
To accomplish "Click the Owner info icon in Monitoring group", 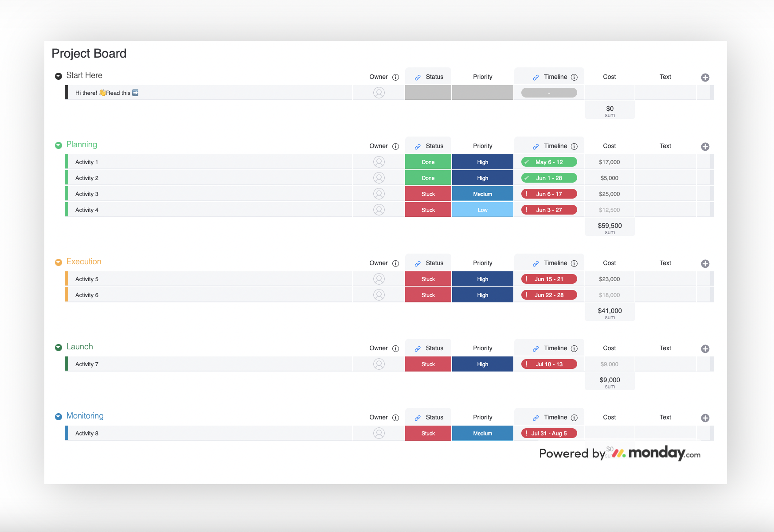I will click(396, 417).
